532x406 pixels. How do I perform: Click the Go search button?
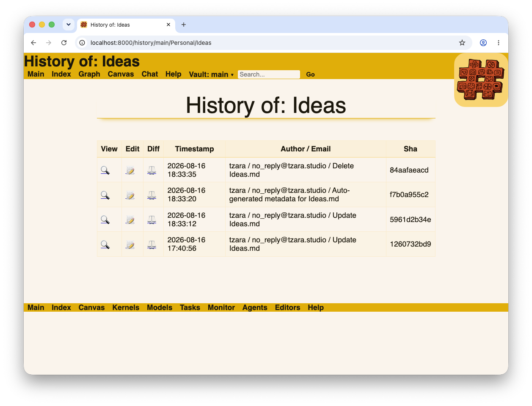click(311, 74)
